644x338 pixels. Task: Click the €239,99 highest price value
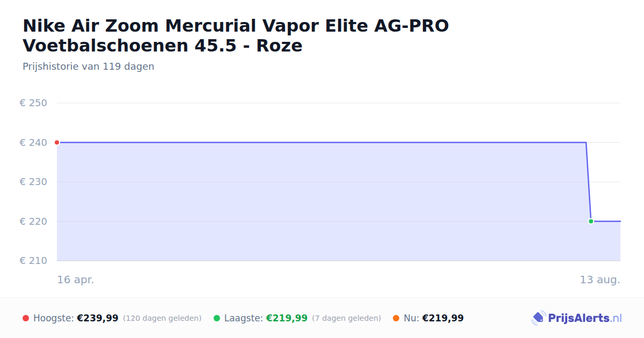coord(98,318)
